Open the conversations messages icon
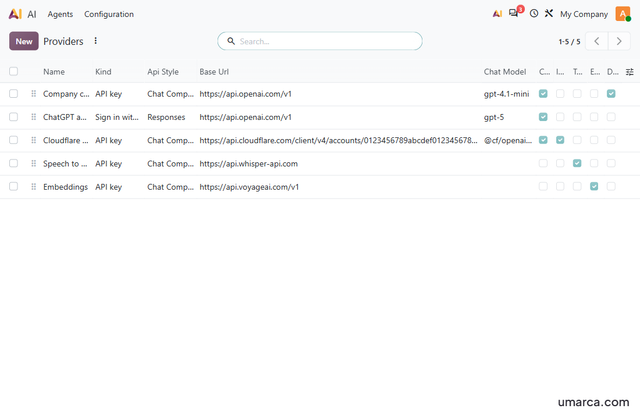 click(x=514, y=13)
